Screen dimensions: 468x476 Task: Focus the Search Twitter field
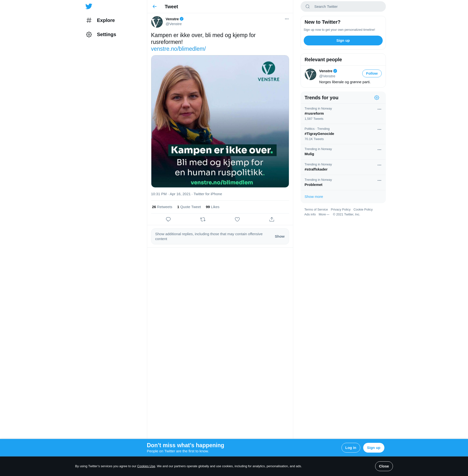[x=343, y=6]
